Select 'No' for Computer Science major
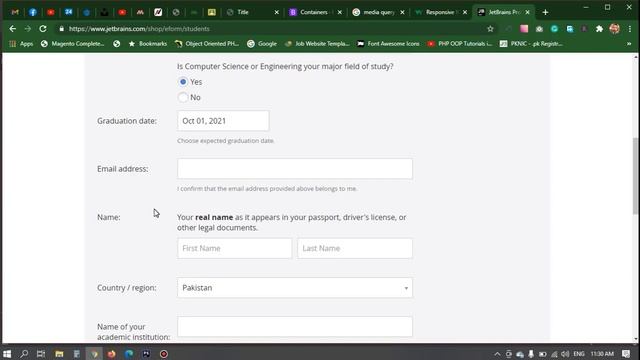Image resolution: width=640 pixels, height=360 pixels. click(x=183, y=97)
